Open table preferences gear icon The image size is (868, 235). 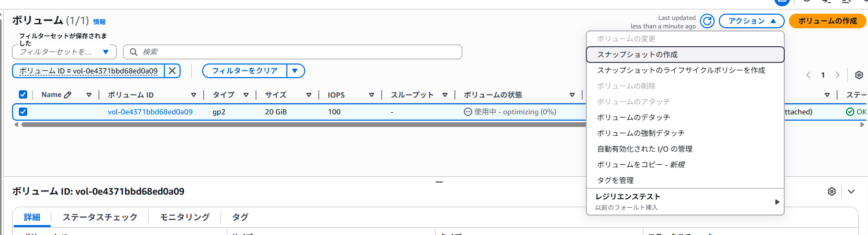(859, 75)
